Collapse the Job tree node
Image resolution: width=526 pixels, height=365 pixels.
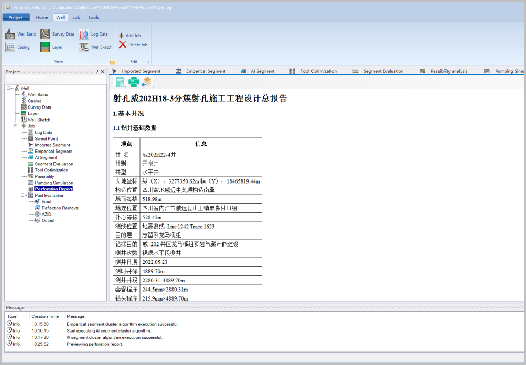(16, 126)
